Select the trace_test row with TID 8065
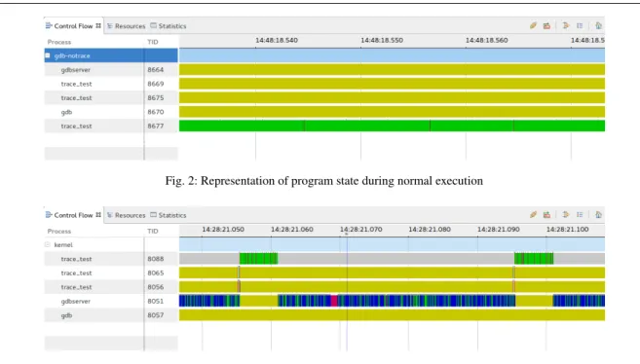Image resolution: width=640 pixels, height=364 pixels. [111, 273]
